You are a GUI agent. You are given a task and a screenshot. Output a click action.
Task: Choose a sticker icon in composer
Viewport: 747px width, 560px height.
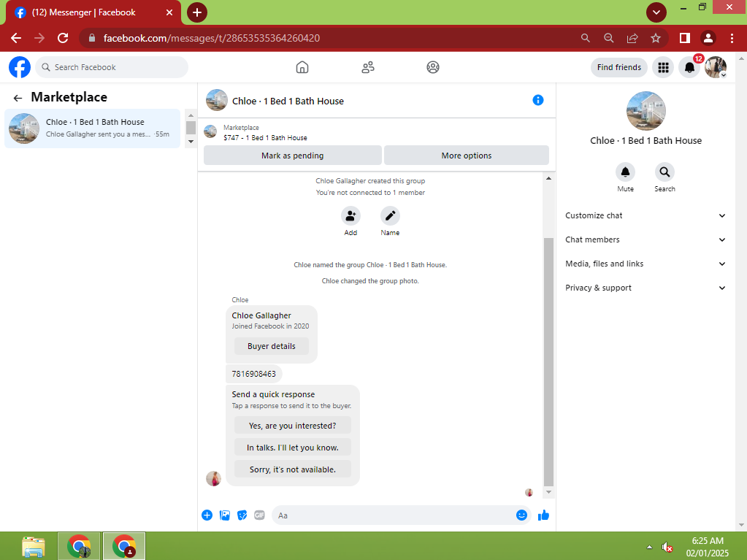point(242,515)
